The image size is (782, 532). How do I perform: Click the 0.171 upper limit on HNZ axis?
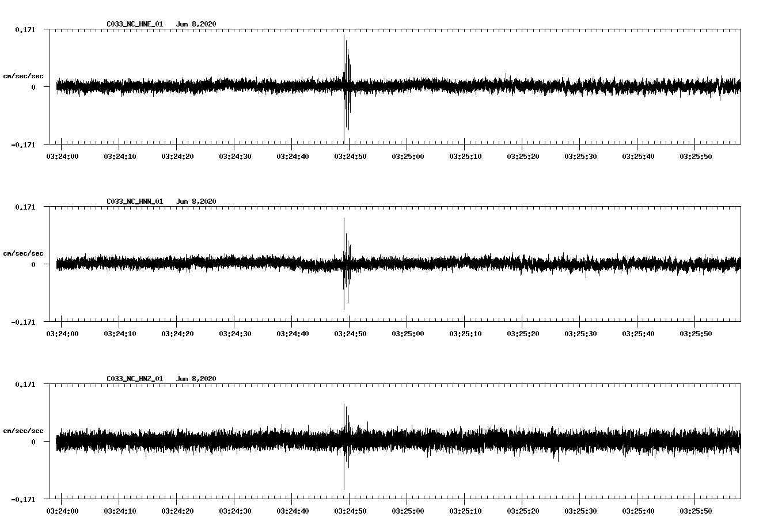point(25,384)
